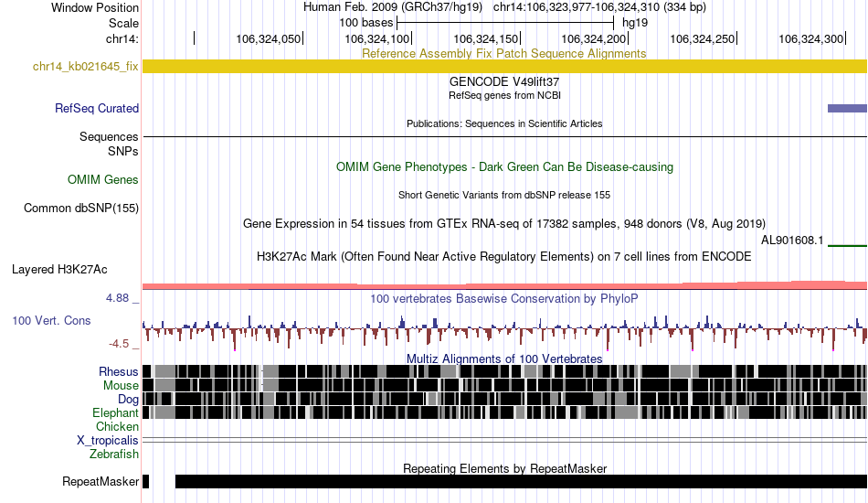The width and height of the screenshot is (868, 503).
Task: Click the RepeatMasker track label
Action: pos(101,481)
